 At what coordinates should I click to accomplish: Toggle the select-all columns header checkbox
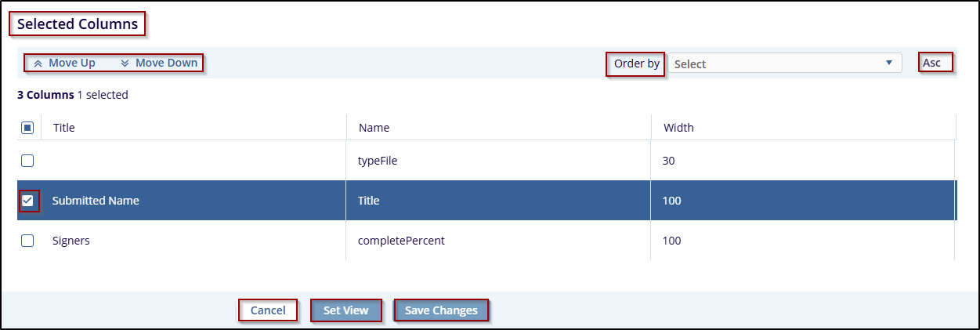(x=27, y=128)
